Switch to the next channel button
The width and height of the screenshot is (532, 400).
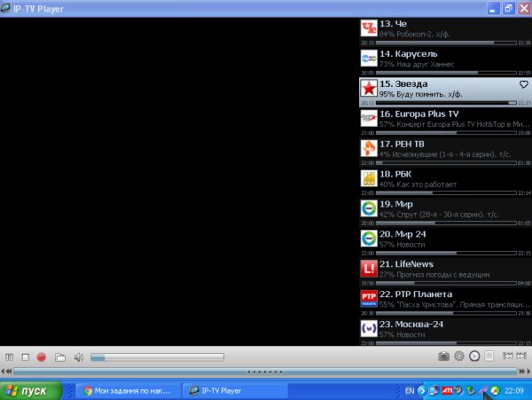pos(521,356)
